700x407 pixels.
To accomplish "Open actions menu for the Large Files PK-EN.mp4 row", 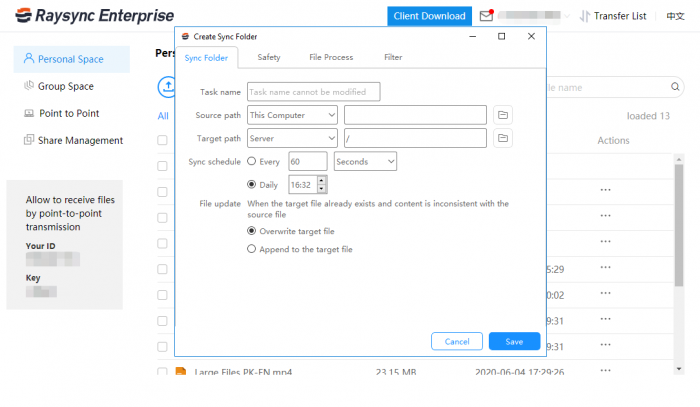I will (605, 370).
